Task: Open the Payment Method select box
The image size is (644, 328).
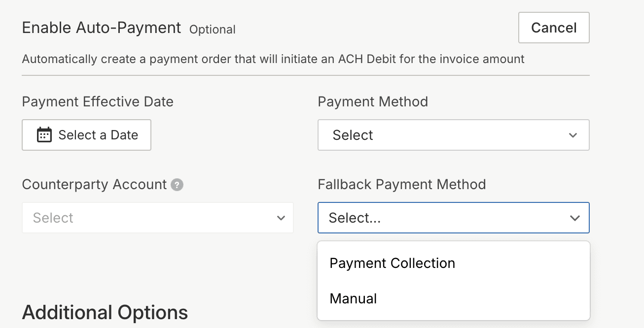Action: pyautogui.click(x=453, y=135)
